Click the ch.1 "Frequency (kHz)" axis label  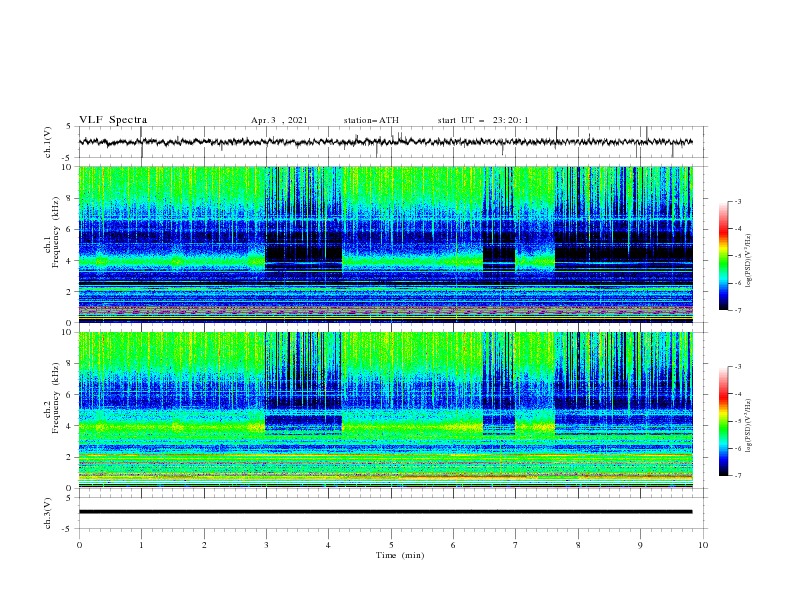pos(56,230)
